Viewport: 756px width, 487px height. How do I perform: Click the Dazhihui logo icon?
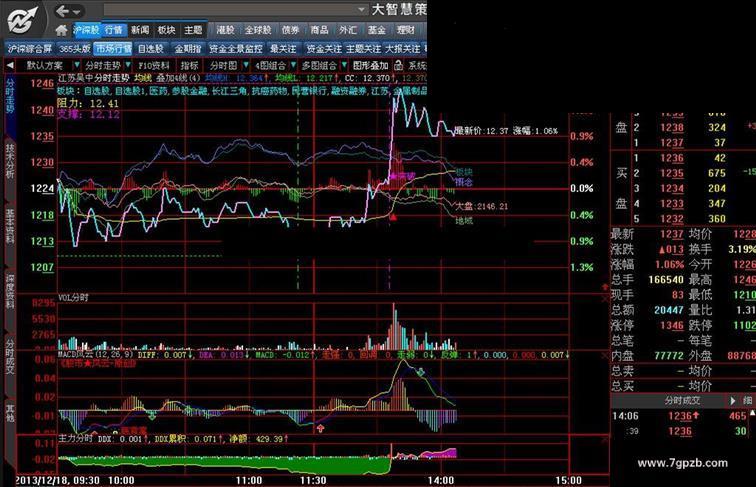(x=22, y=20)
